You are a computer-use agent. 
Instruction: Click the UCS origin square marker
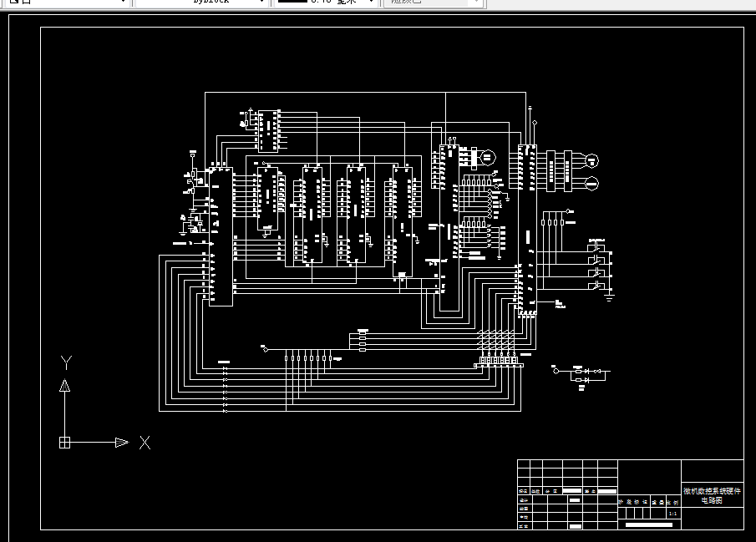pyautogui.click(x=64, y=442)
